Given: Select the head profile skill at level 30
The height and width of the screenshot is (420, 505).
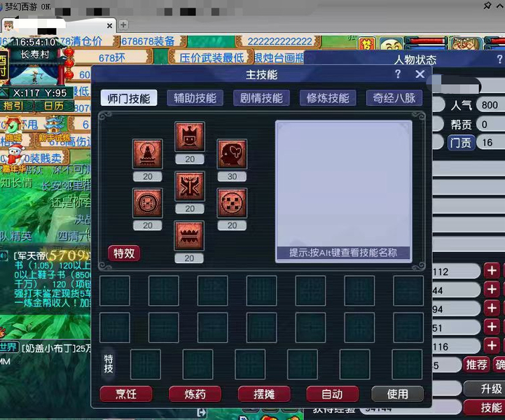Looking at the screenshot, I should [x=233, y=154].
